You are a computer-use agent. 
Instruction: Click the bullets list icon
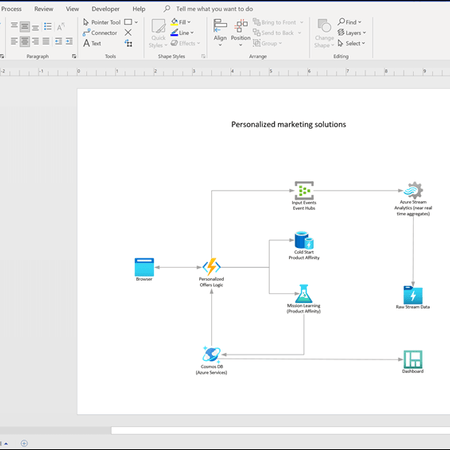coord(48,26)
